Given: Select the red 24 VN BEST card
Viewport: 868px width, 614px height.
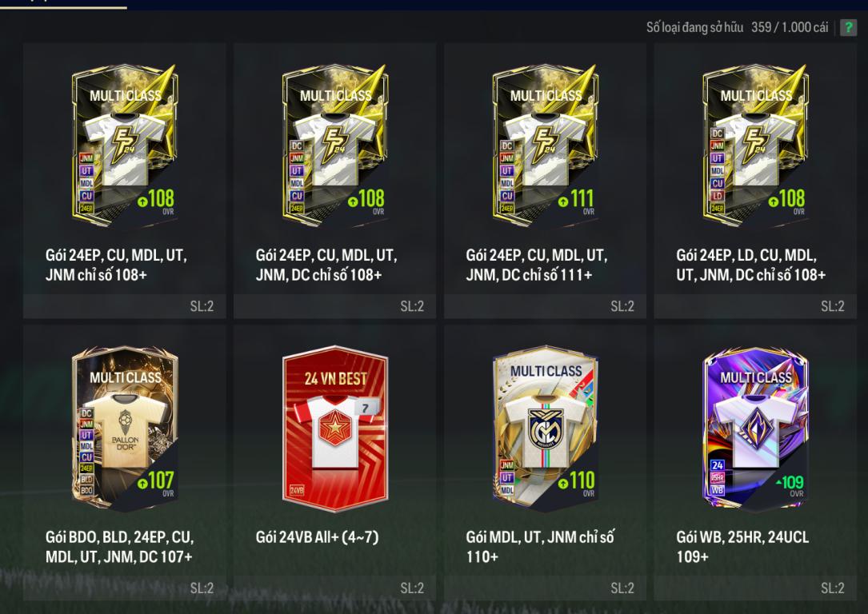Looking at the screenshot, I should point(335,429).
